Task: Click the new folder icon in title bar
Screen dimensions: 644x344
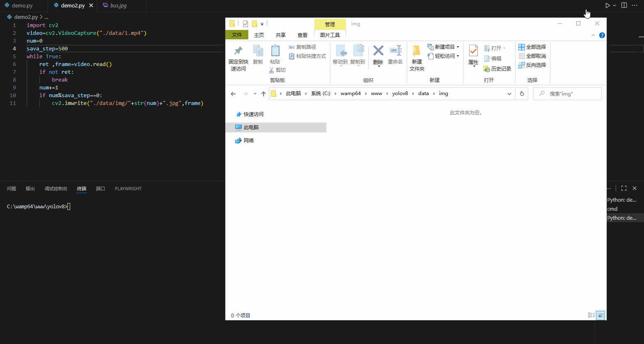Action: pyautogui.click(x=254, y=24)
